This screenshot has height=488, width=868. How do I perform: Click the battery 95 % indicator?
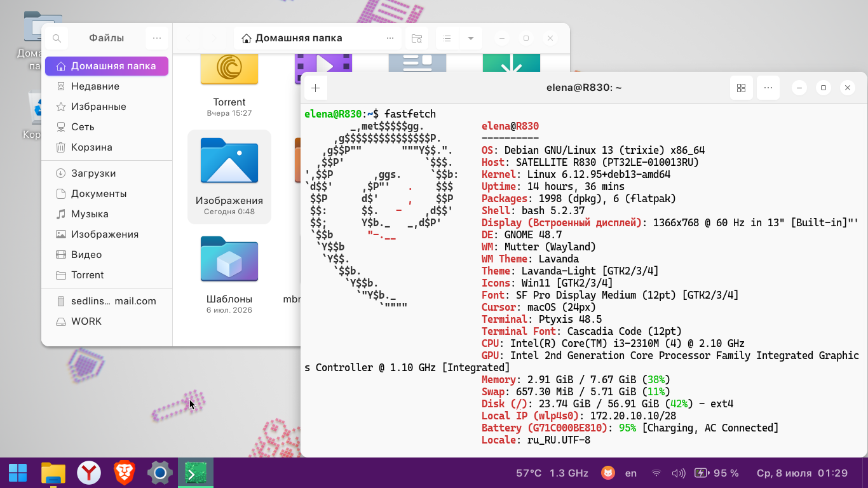click(717, 473)
